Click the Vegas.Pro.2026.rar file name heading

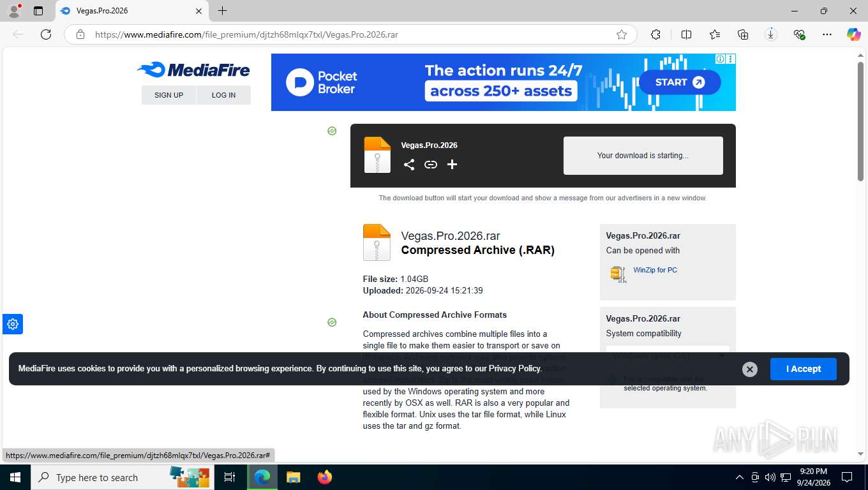(451, 235)
